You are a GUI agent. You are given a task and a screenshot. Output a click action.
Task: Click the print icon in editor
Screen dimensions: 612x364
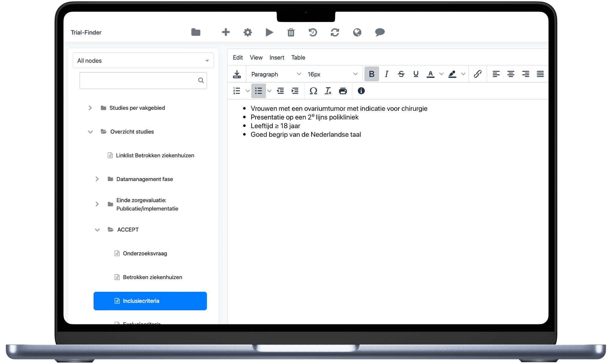pos(343,91)
